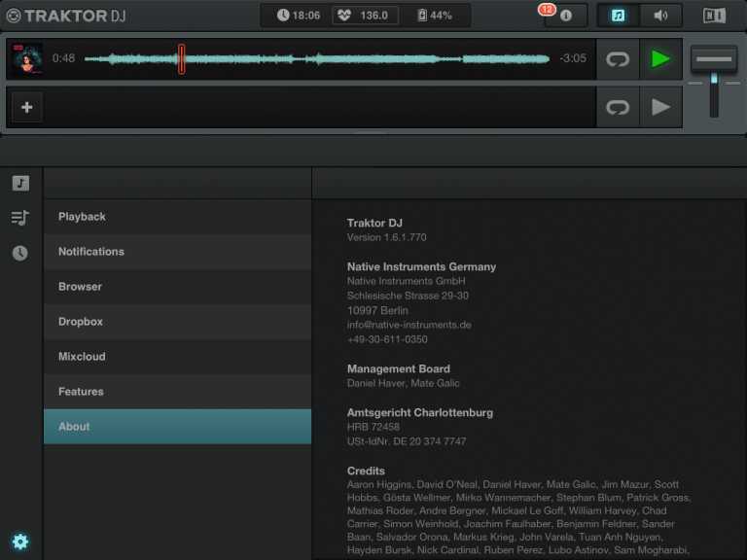747x560 pixels.
Task: Click the USt-IdNr. DE 20 374 7747 line
Action: [407, 441]
